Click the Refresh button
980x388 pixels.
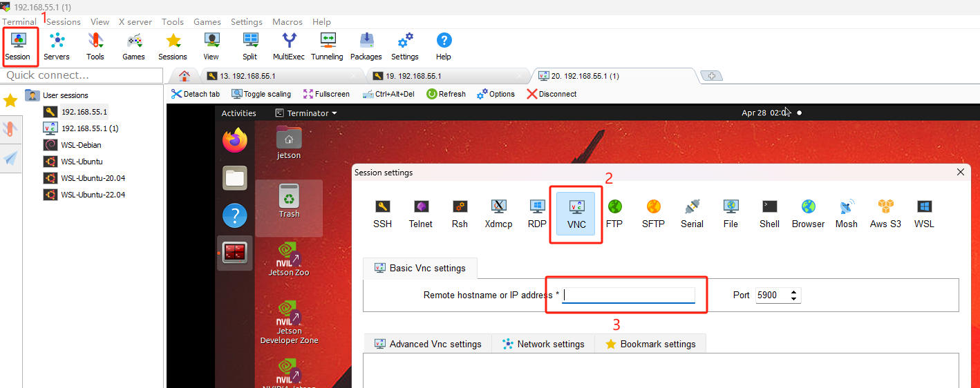click(x=446, y=94)
